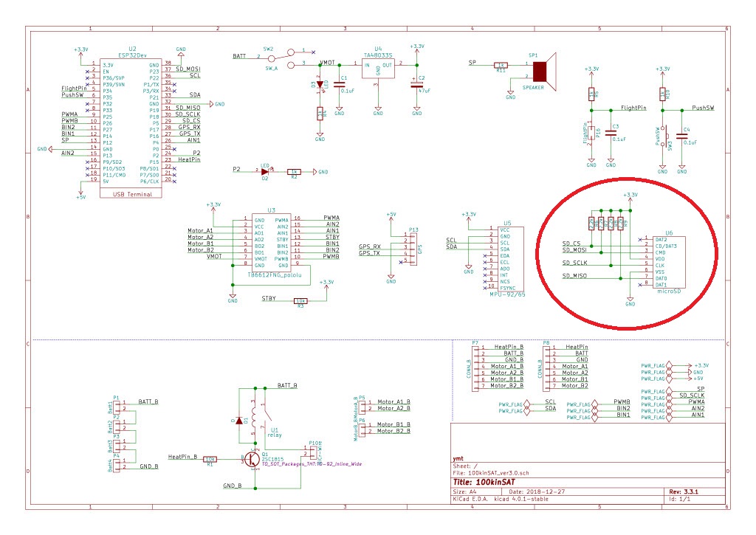Click the SD_SCLK net label near microSD
756x535 pixels.
click(576, 263)
